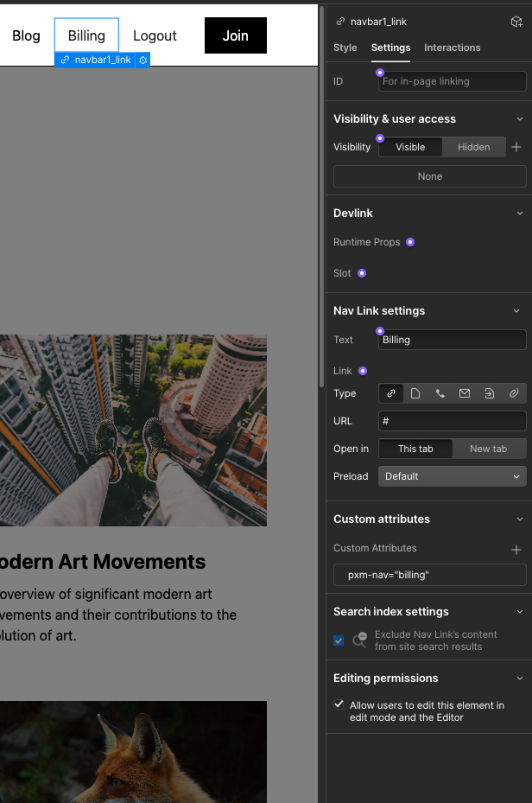The height and width of the screenshot is (803, 532).
Task: Select the URL link type icon
Action: coord(391,393)
